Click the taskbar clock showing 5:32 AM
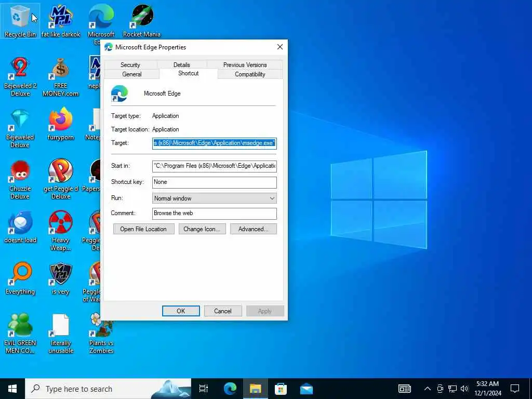This screenshot has height=399, width=532. click(x=487, y=389)
